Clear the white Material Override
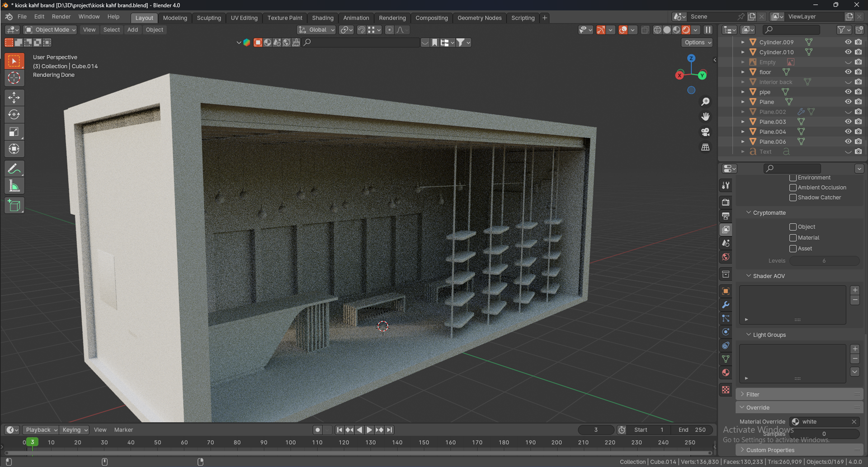This screenshot has width=868, height=467. 854,422
